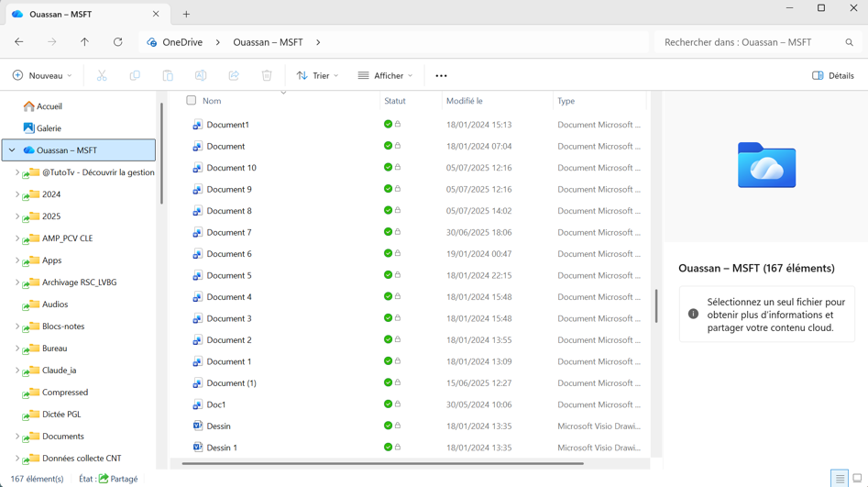Click OneDrive in the address breadcrumb

[182, 42]
